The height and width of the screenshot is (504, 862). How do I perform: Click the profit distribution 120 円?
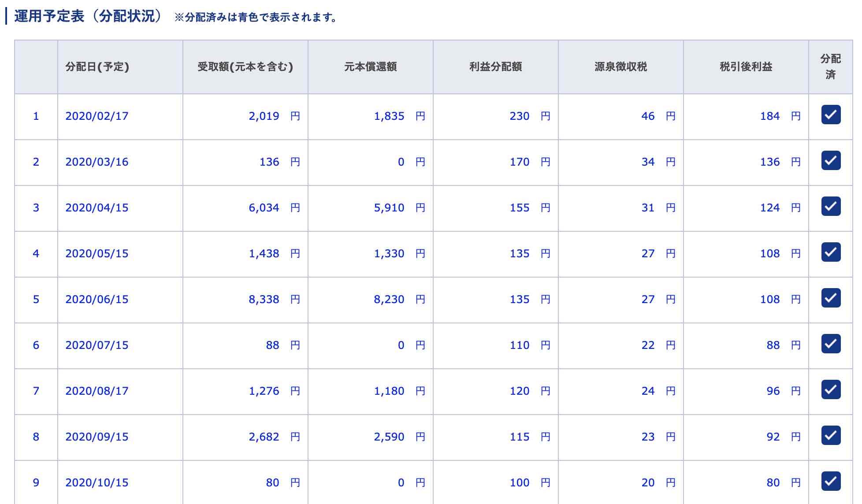coord(530,391)
